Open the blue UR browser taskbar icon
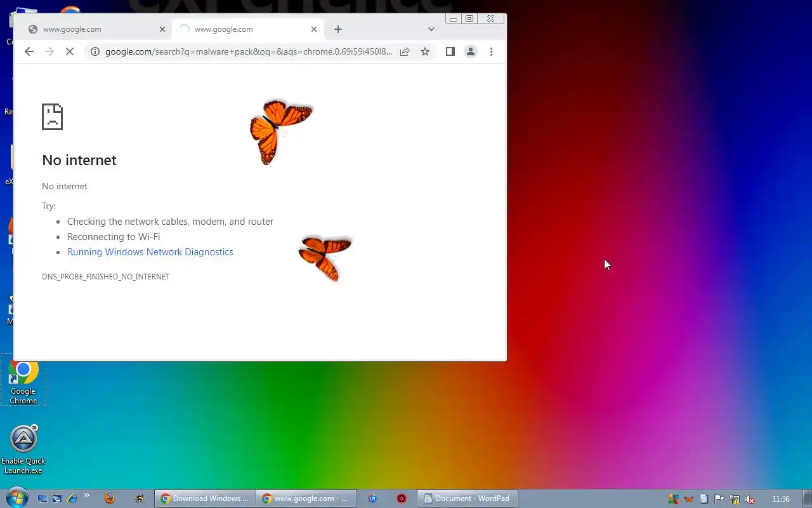Viewport: 812px width, 508px height. point(372,498)
